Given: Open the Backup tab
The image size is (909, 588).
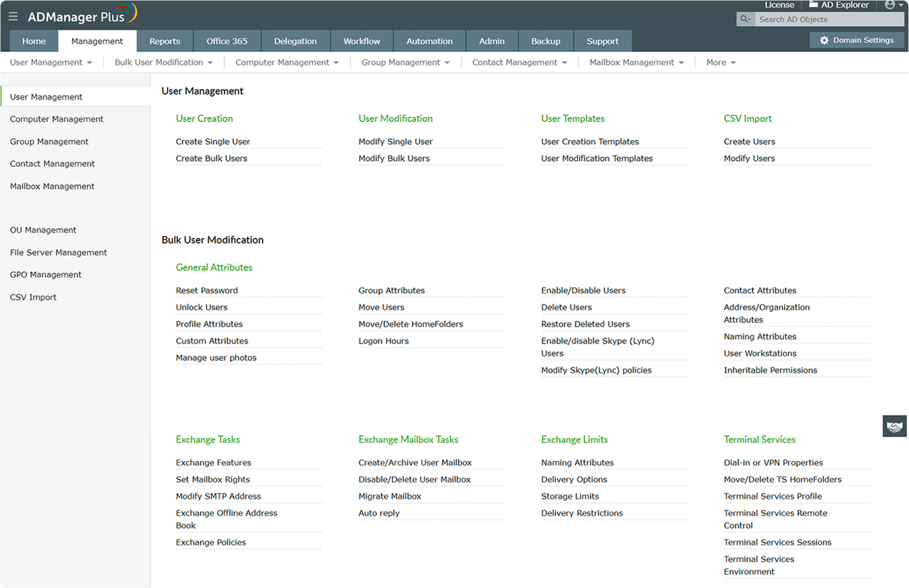Looking at the screenshot, I should tap(546, 41).
